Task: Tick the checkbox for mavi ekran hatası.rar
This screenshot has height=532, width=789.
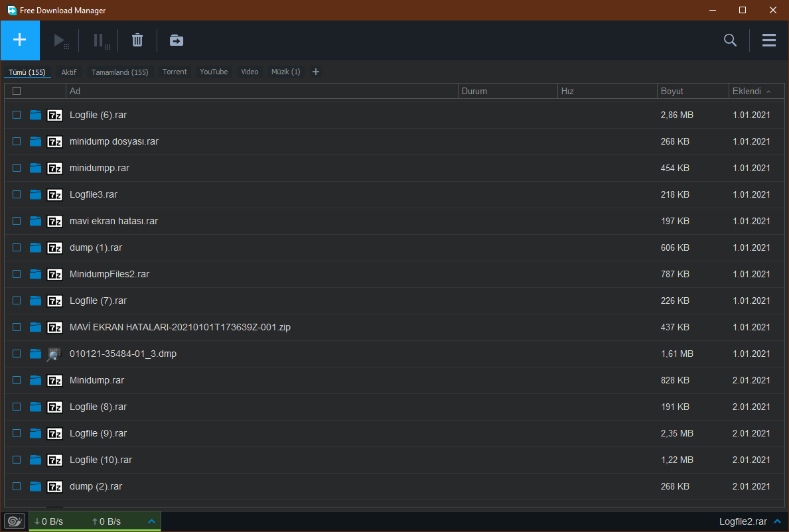Action: coord(16,221)
